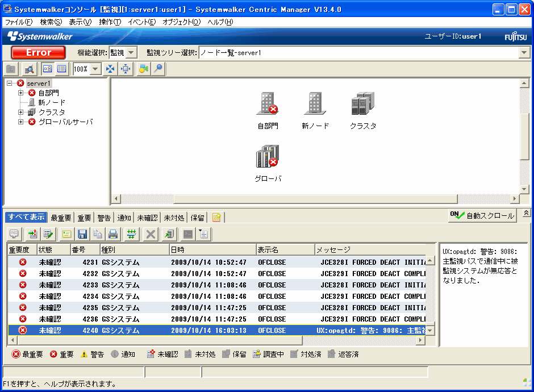534x392 pixels.
Task: Click the colored shapes toolbar icon
Action: (143, 69)
